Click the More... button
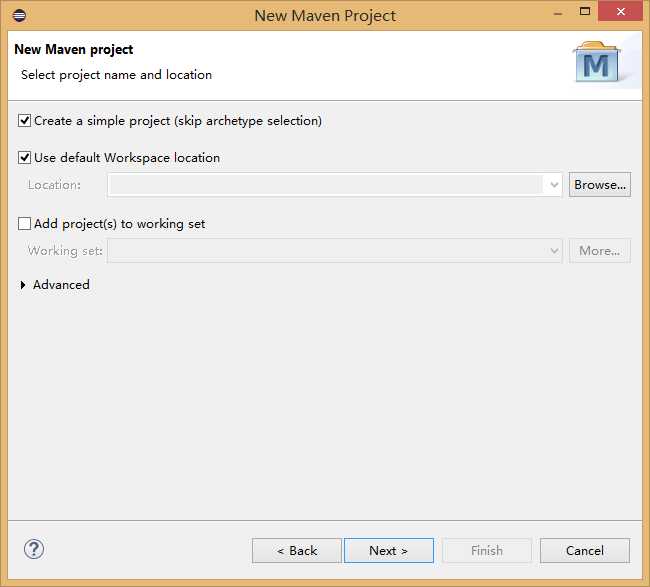The image size is (650, 587). tap(599, 251)
